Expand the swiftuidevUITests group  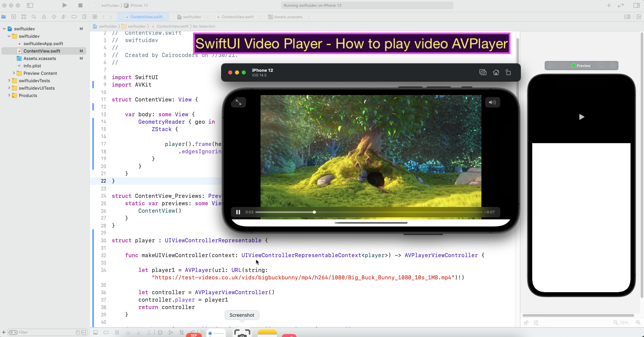coord(9,88)
